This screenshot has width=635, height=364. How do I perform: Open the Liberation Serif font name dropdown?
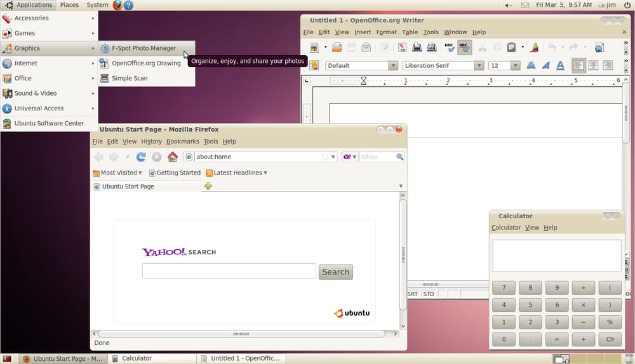[x=478, y=65]
